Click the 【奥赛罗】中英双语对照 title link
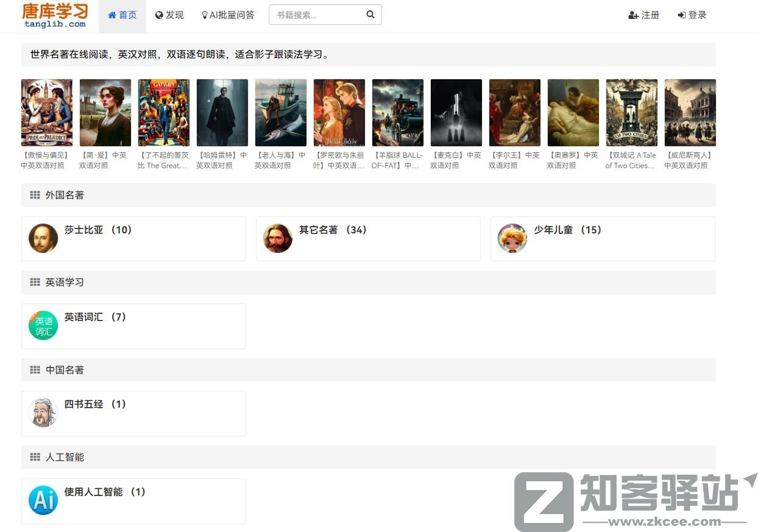This screenshot has height=532, width=758. pos(573,160)
